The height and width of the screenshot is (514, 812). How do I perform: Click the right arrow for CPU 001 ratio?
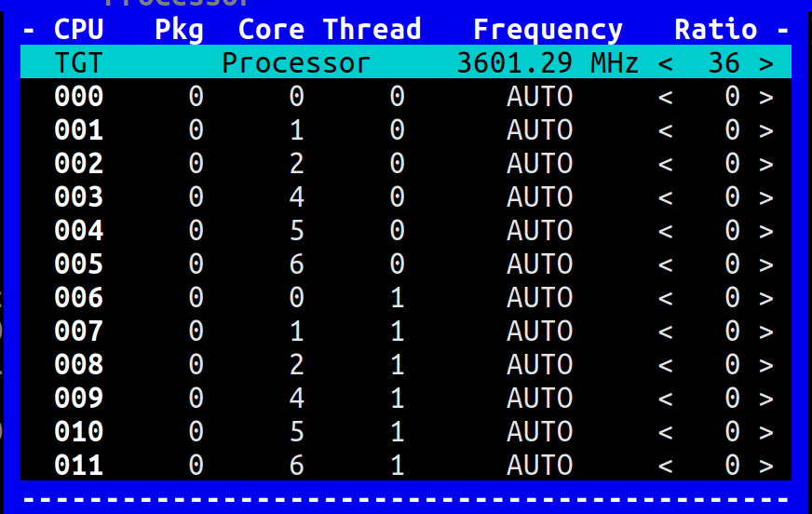[766, 131]
